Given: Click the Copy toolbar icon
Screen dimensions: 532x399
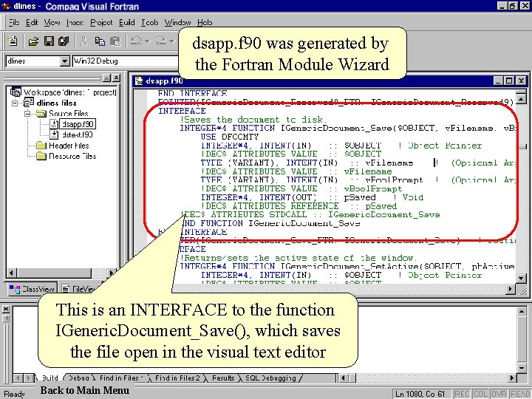Looking at the screenshot, I should 100,41.
